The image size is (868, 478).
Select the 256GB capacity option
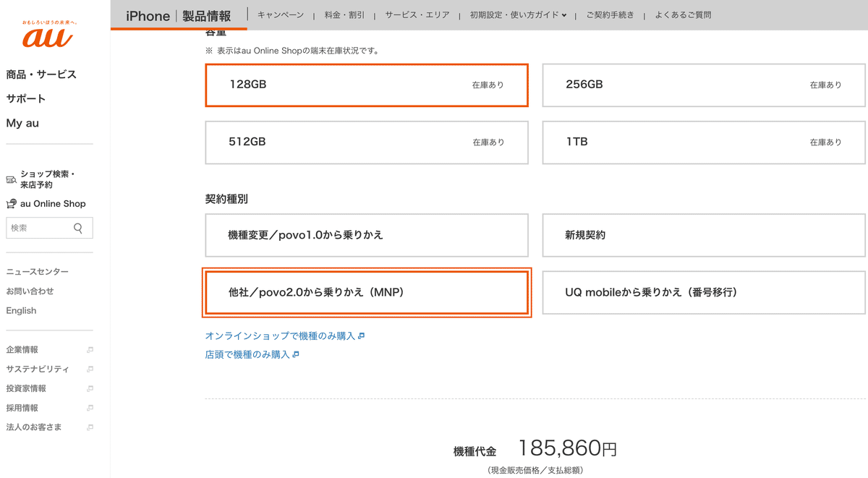[x=704, y=85]
